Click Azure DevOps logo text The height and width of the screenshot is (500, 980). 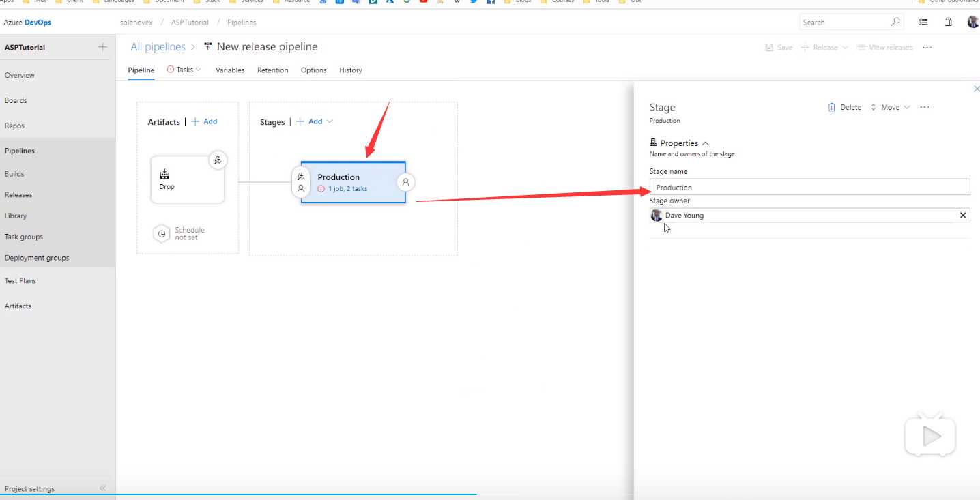pyautogui.click(x=27, y=23)
